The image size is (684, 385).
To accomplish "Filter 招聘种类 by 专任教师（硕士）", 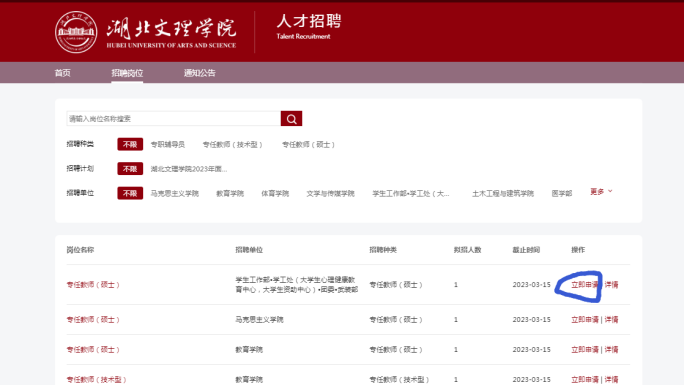I will point(308,144).
